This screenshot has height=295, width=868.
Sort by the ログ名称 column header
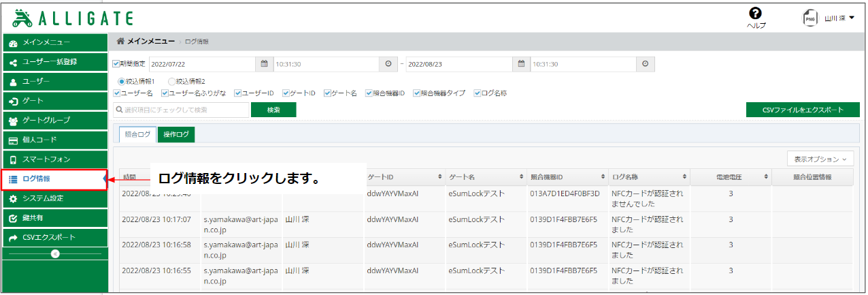(x=649, y=177)
